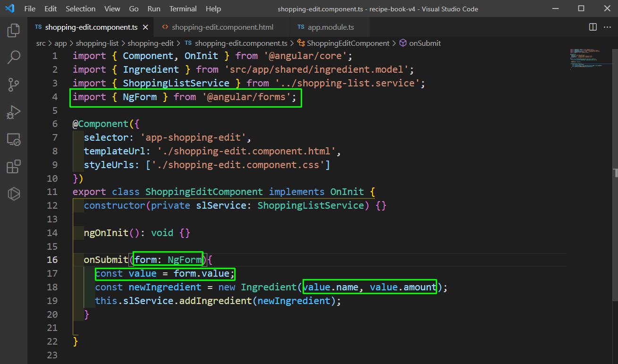The image size is (618, 364).
Task: Click the ShoppingListService import name on line 3
Action: (x=176, y=83)
